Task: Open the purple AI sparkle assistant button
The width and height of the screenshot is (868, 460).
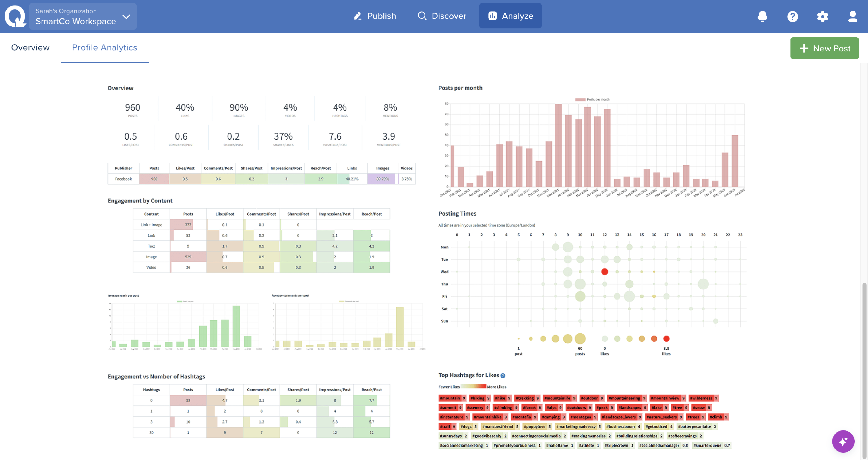Action: pyautogui.click(x=843, y=441)
